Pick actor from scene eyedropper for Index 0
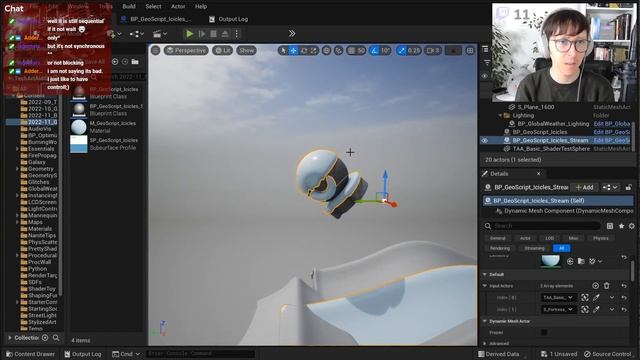 point(596,298)
